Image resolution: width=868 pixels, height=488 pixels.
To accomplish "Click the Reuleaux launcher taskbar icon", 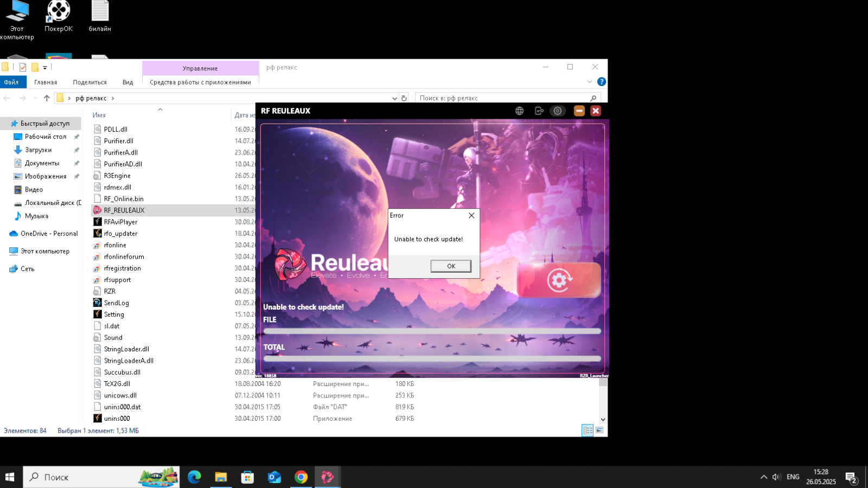I will (328, 477).
